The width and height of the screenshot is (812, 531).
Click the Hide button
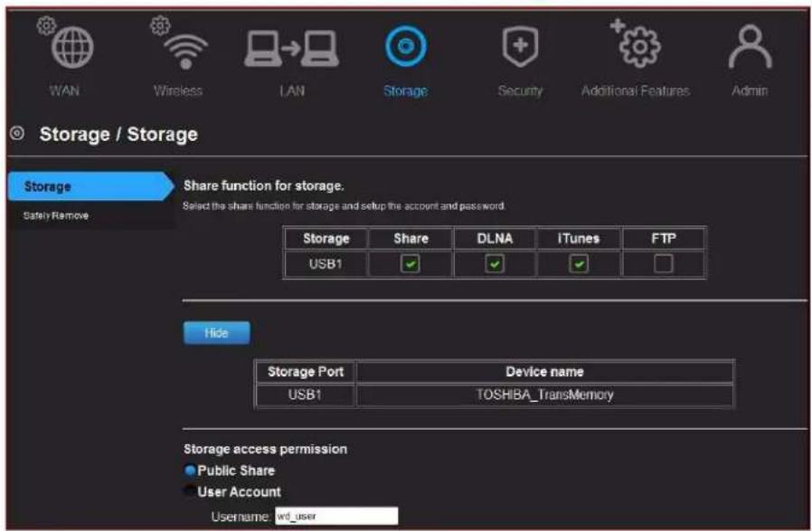[216, 333]
